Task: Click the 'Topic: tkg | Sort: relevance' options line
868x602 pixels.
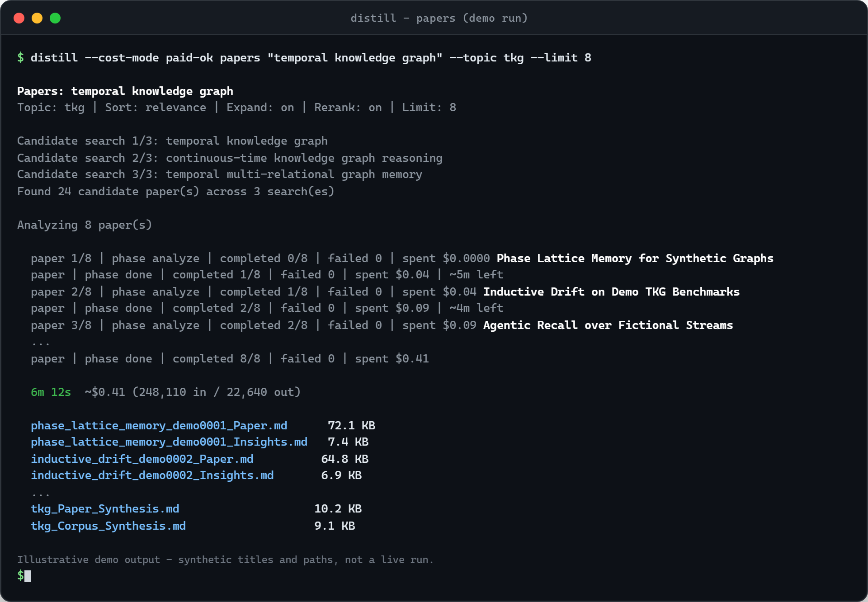Action: pos(236,108)
